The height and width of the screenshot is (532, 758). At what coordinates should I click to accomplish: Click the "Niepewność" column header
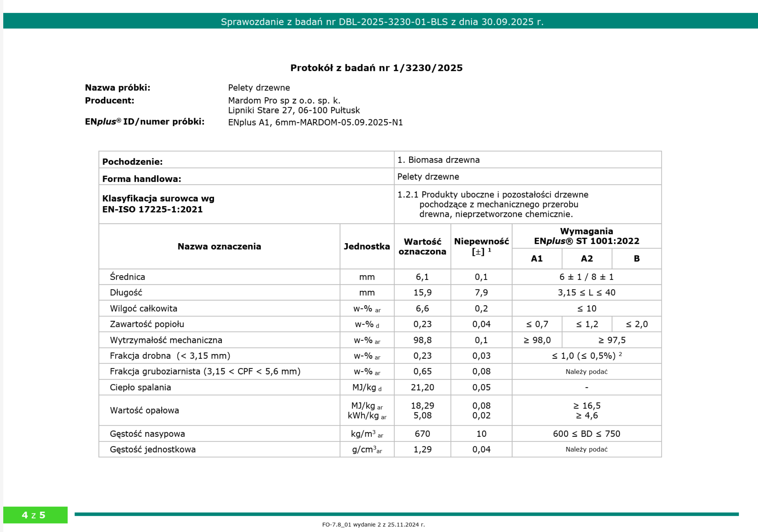click(481, 241)
